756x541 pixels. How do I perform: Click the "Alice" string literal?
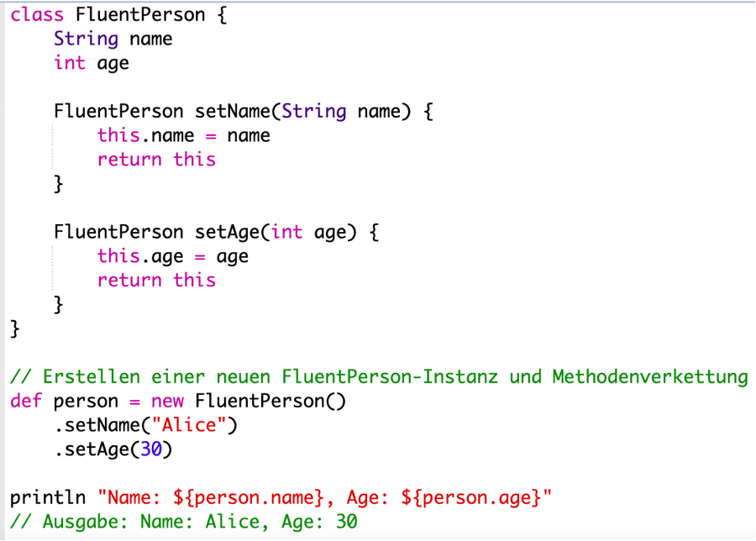pyautogui.click(x=194, y=425)
